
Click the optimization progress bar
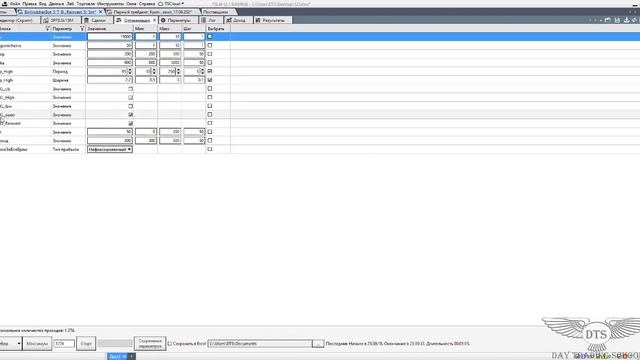(x=115, y=344)
